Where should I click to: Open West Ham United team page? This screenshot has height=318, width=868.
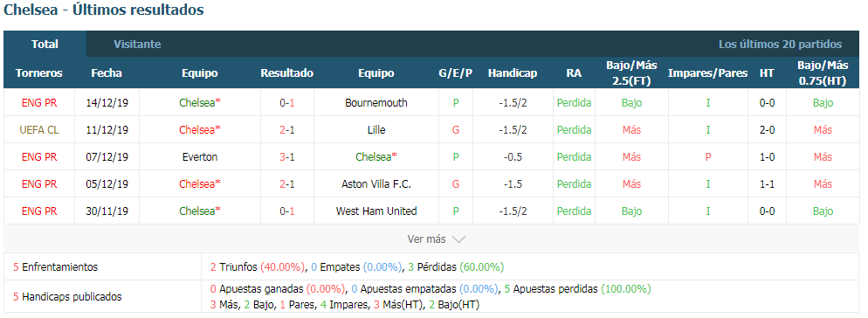(x=375, y=211)
